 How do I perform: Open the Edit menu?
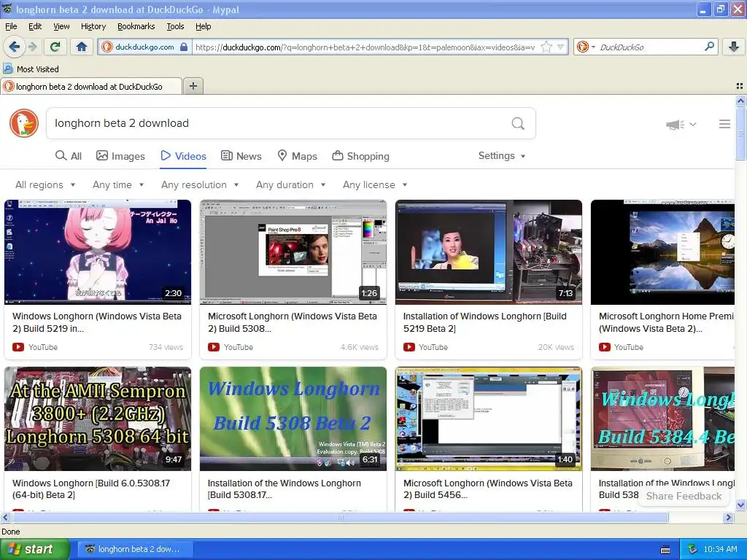(35, 26)
